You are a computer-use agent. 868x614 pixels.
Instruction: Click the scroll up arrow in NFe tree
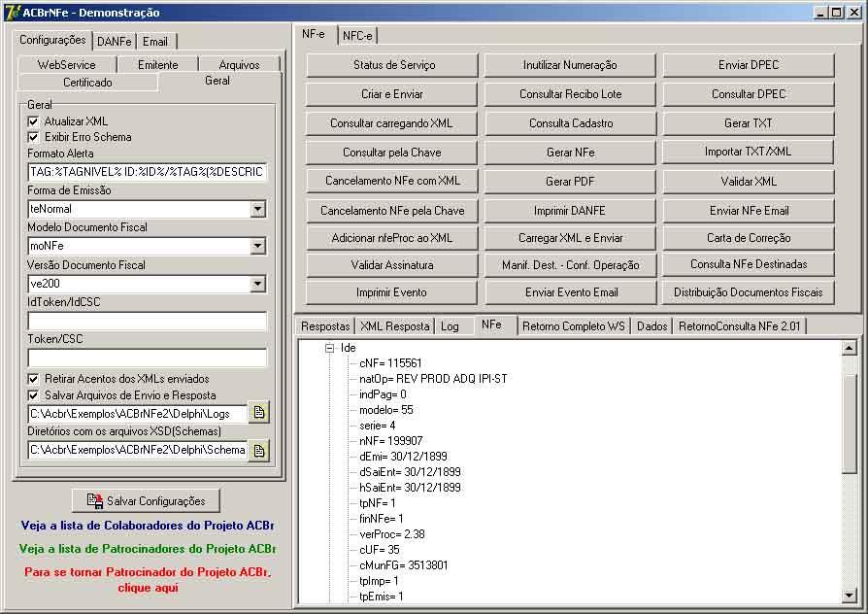coord(850,348)
